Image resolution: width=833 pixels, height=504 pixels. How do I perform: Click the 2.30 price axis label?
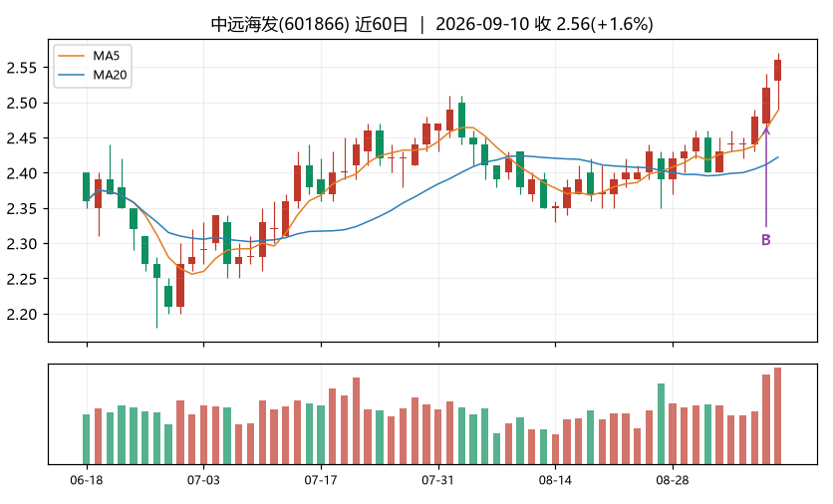(x=21, y=244)
